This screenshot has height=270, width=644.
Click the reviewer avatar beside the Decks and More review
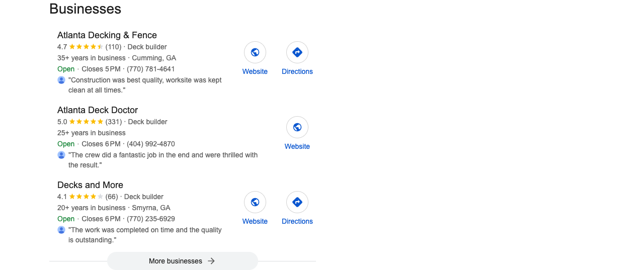pyautogui.click(x=61, y=230)
